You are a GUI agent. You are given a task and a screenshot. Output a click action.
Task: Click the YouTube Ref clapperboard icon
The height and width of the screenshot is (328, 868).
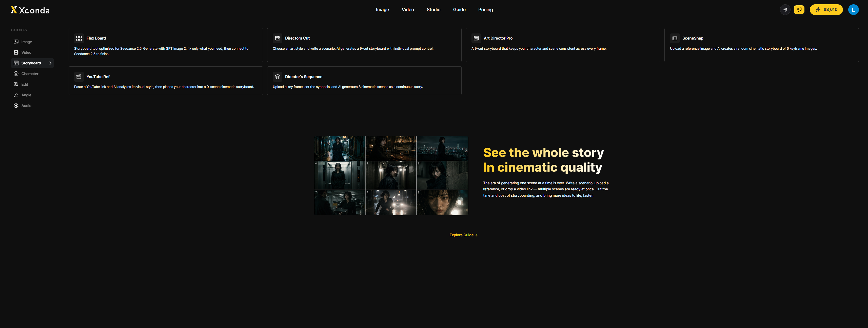(x=79, y=77)
